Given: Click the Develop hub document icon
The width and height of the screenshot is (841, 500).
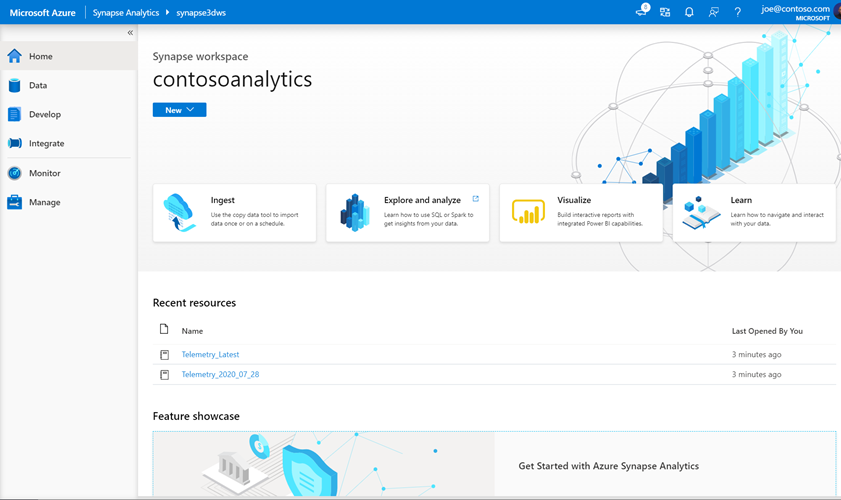Looking at the screenshot, I should point(14,114).
